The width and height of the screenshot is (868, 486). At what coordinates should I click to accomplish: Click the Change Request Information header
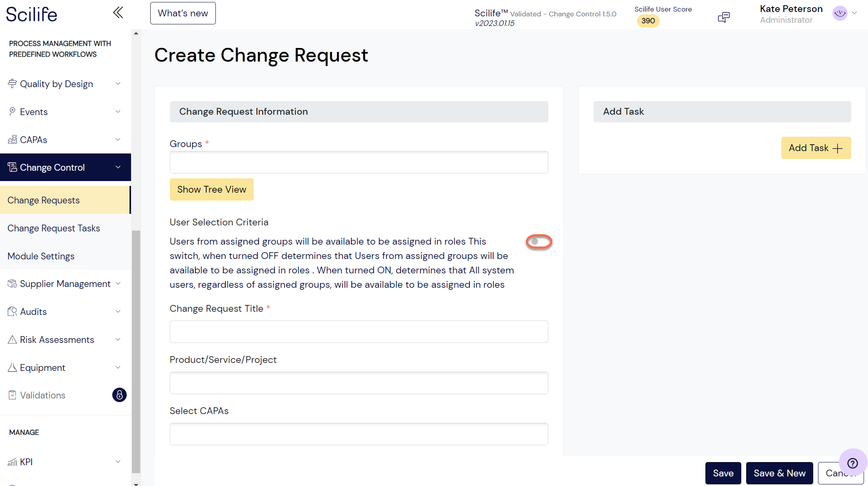pos(359,112)
